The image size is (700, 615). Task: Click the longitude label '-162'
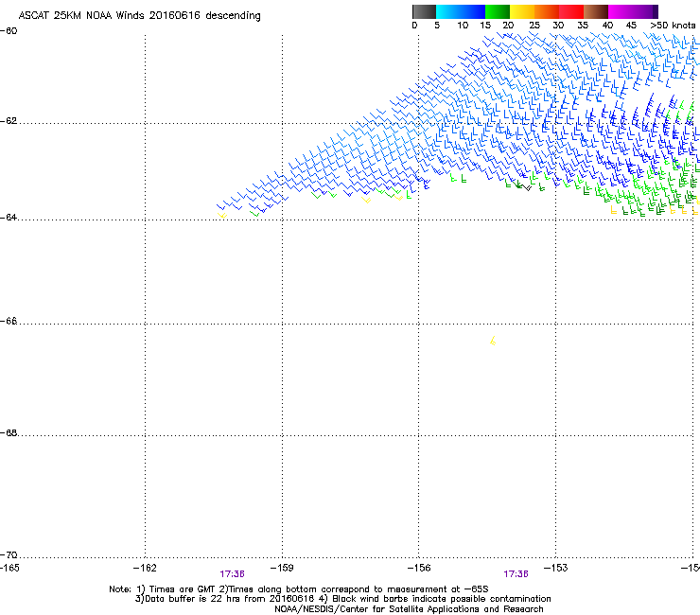pyautogui.click(x=145, y=568)
